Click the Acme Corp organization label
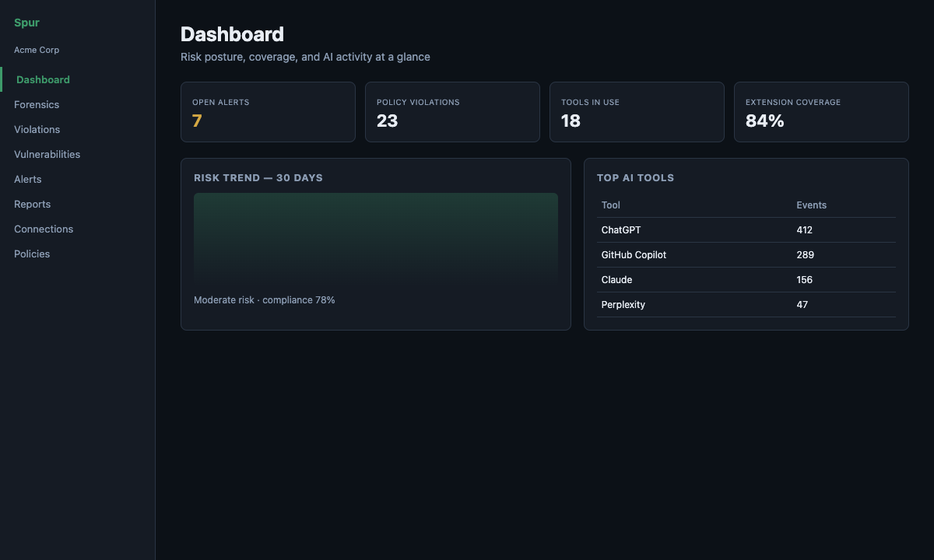Viewport: 934px width, 560px height. tap(37, 50)
